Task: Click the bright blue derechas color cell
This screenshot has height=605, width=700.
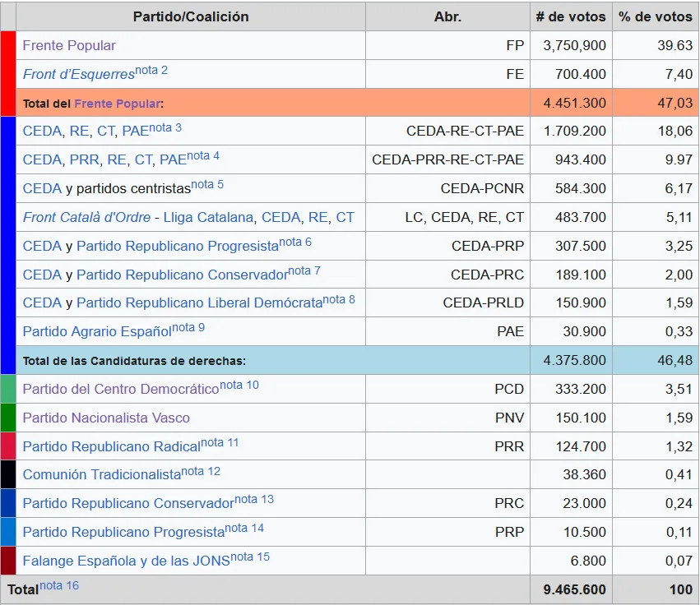Action: (x=8, y=246)
